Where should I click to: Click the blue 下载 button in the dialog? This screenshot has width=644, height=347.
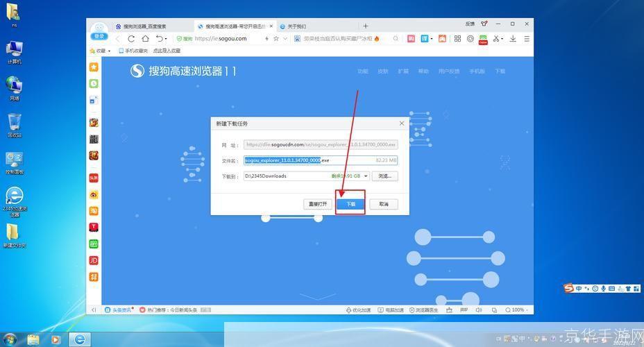(x=350, y=204)
